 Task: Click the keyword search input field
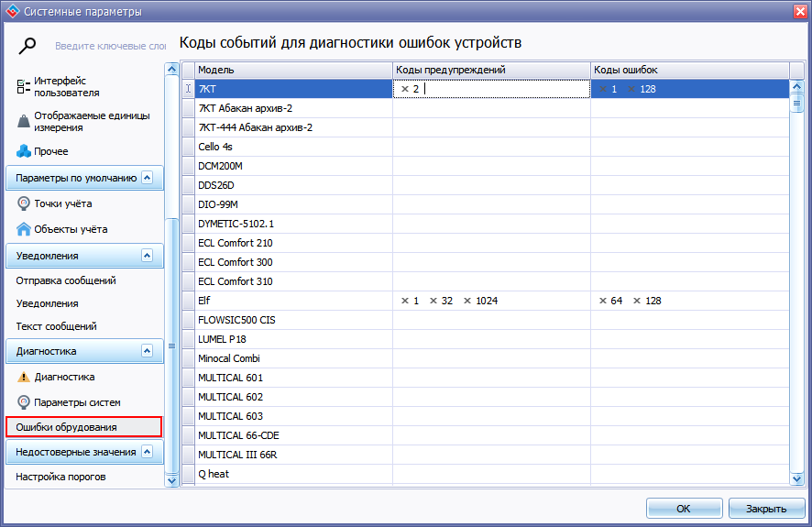(x=110, y=46)
